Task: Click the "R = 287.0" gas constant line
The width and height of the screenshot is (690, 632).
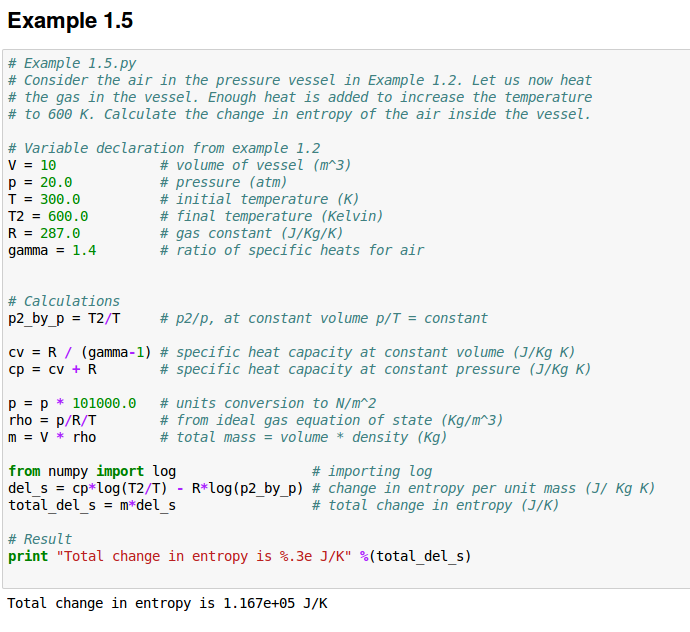Action: [x=44, y=233]
